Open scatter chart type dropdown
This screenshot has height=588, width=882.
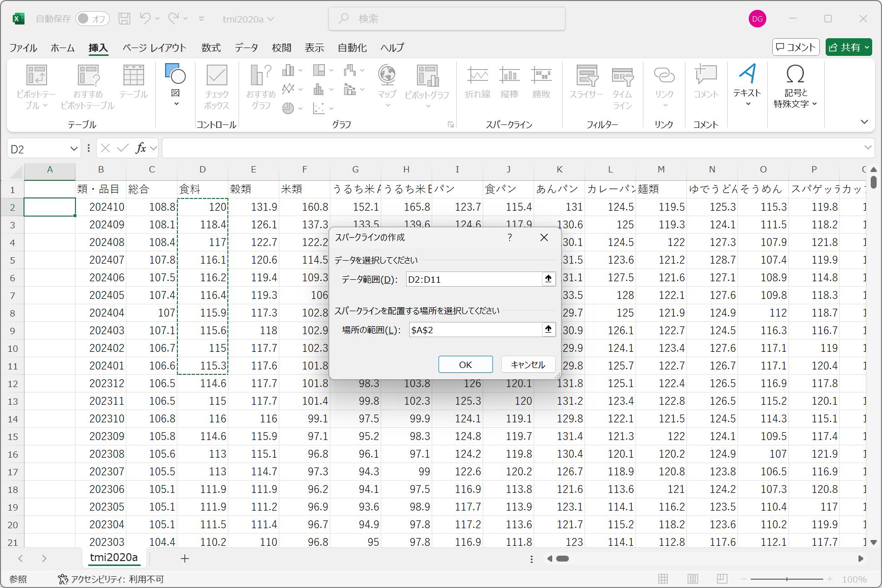(331, 108)
